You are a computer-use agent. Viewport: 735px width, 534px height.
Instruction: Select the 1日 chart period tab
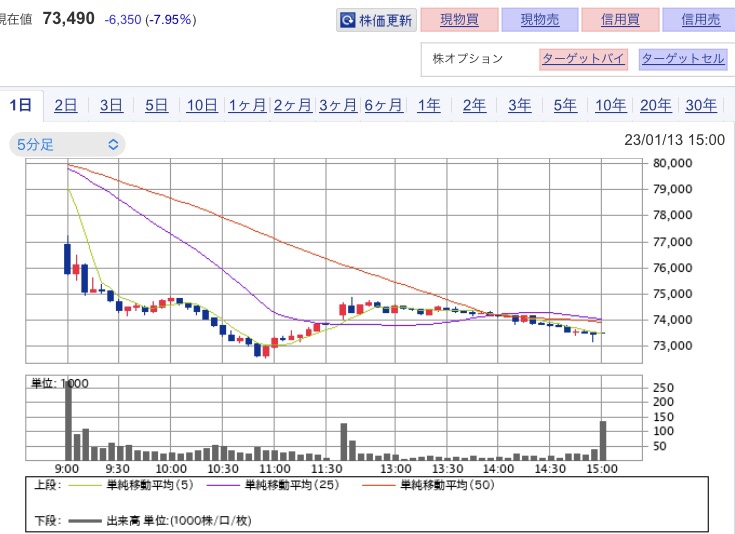pyautogui.click(x=21, y=105)
